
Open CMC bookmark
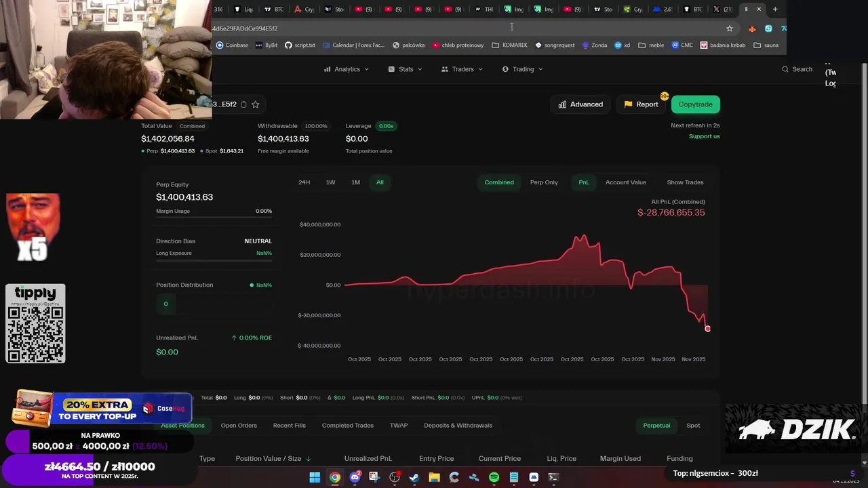click(682, 45)
